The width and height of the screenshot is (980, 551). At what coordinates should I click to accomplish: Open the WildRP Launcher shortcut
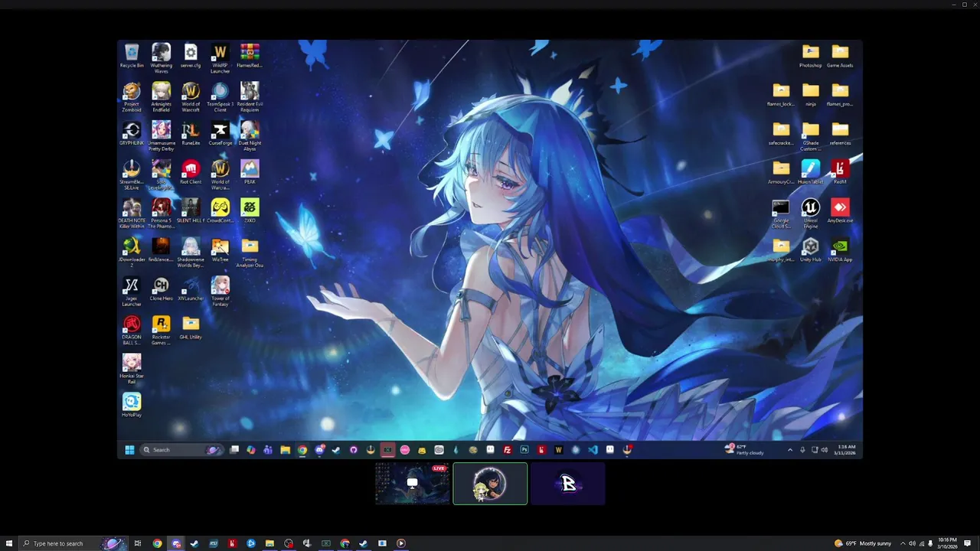[x=220, y=58]
